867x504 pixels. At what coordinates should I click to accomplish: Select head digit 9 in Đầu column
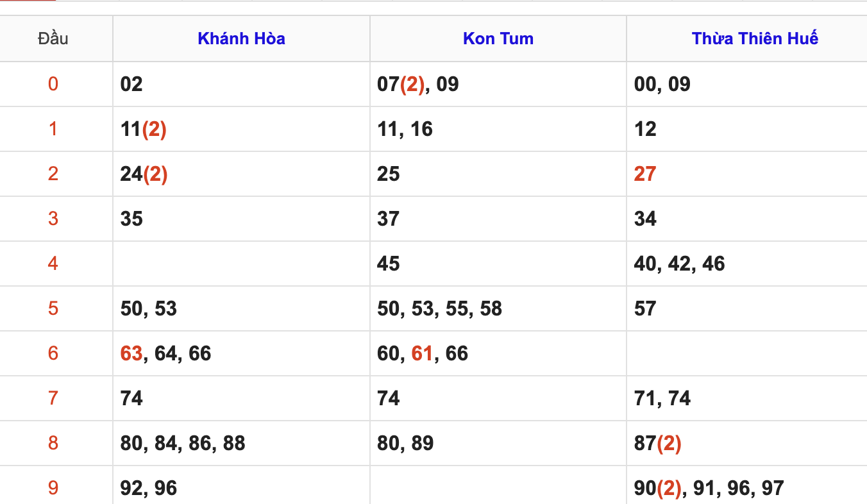[53, 488]
